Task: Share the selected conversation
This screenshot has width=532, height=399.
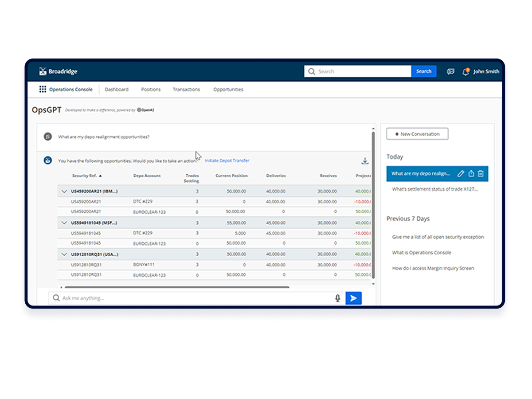Action: [x=471, y=174]
